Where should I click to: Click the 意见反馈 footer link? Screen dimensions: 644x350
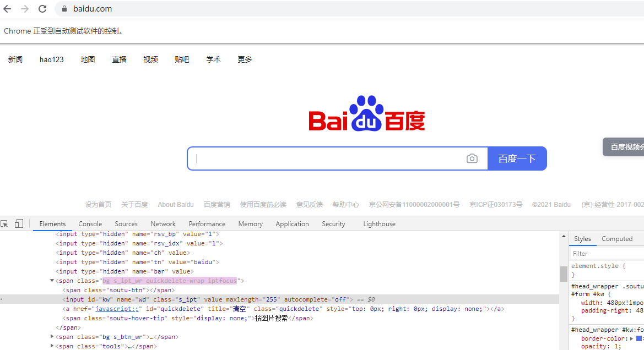(310, 204)
